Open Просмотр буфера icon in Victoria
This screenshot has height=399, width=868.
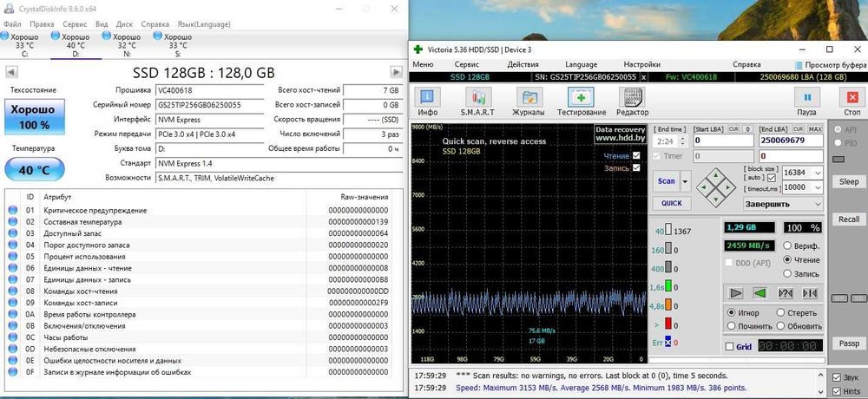click(x=799, y=65)
